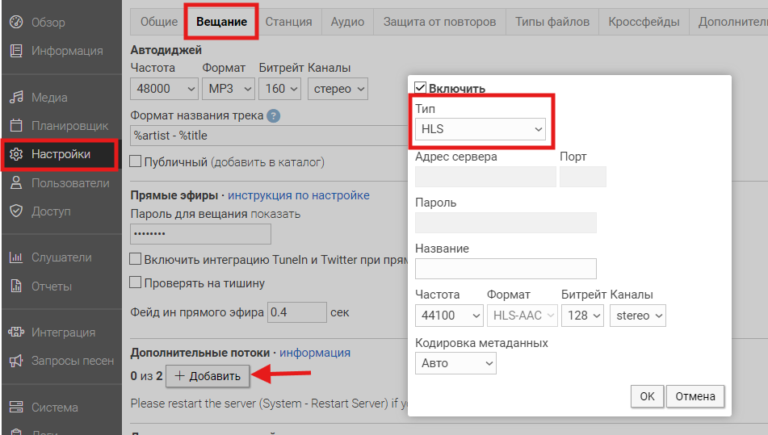Confirm the dialog with OK
Image resolution: width=768 pixels, height=435 pixels.
tap(647, 396)
